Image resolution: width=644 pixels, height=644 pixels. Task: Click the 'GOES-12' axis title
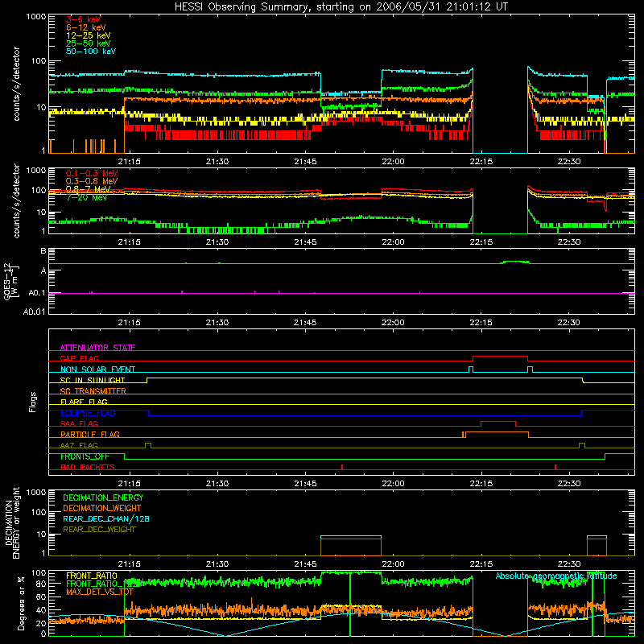[x=7, y=281]
